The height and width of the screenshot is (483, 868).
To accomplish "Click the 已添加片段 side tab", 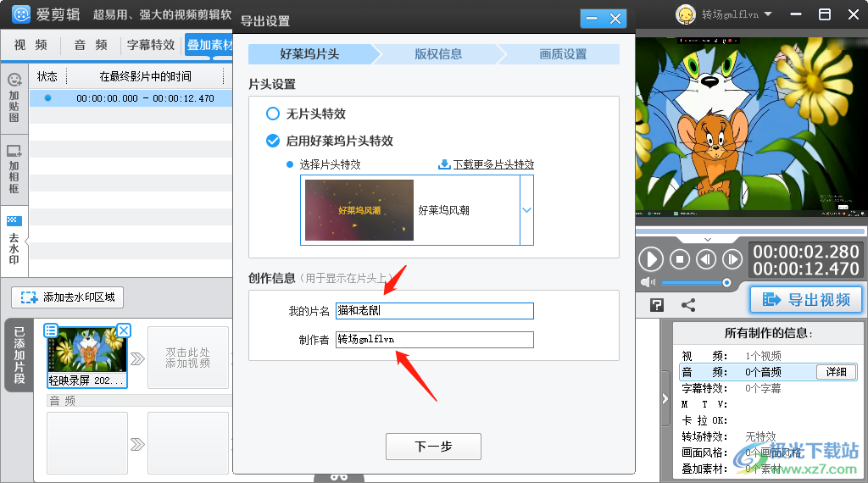I will [19, 355].
